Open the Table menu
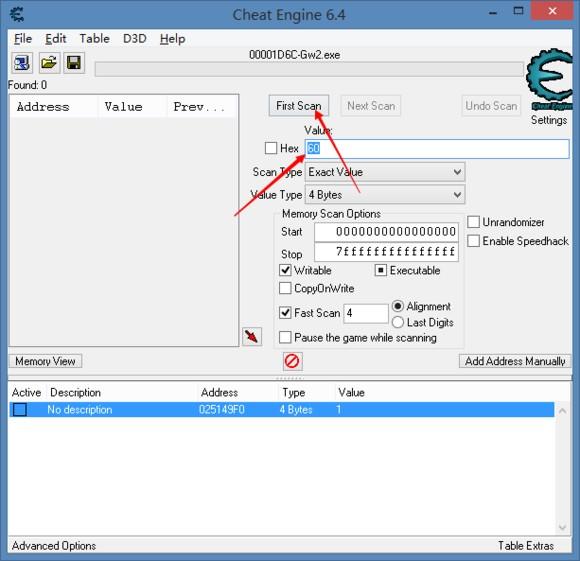 (x=94, y=38)
